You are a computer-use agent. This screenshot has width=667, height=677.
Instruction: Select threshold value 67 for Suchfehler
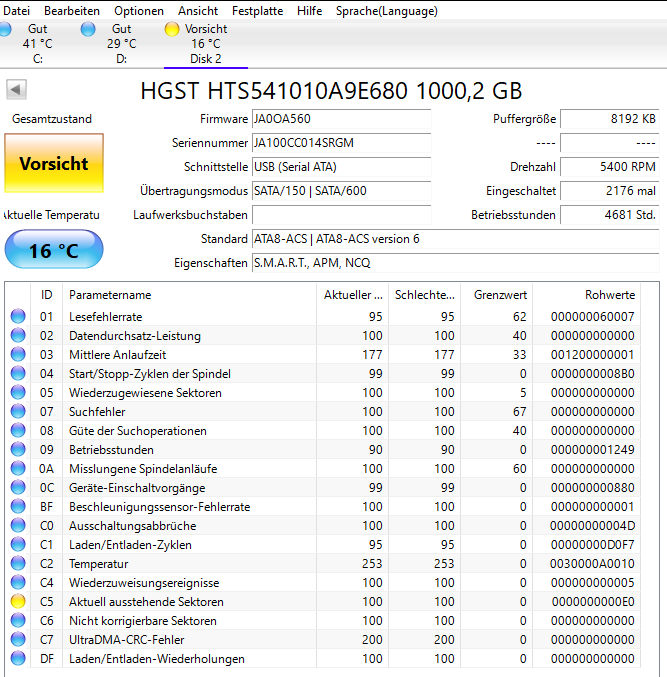[519, 412]
